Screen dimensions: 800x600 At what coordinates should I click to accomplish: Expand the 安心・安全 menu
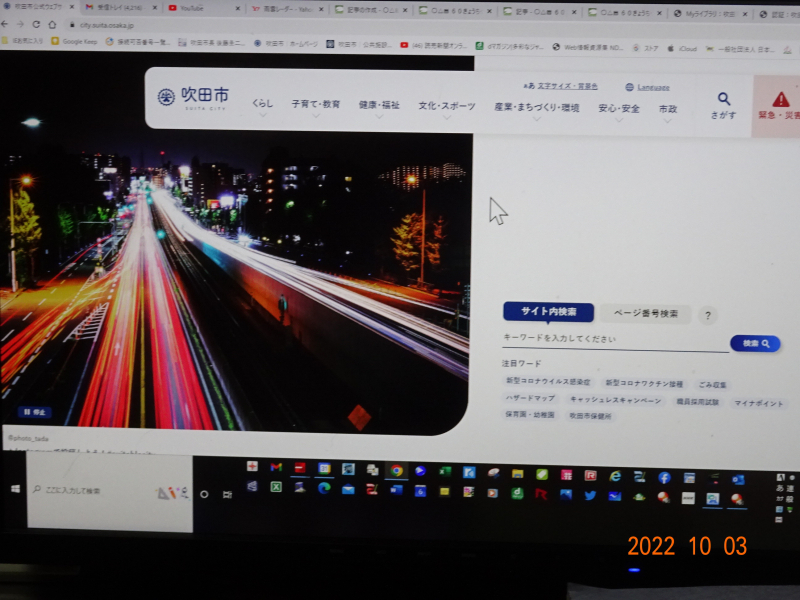coord(619,112)
